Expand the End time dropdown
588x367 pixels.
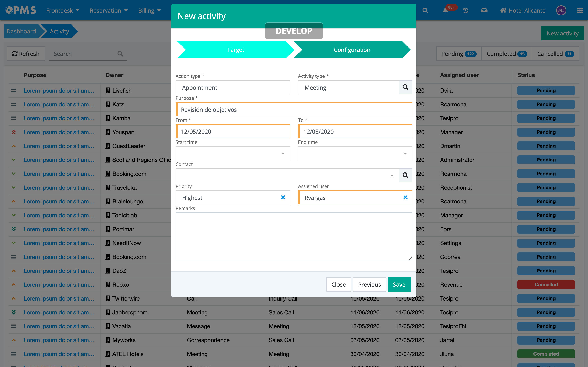[405, 153]
